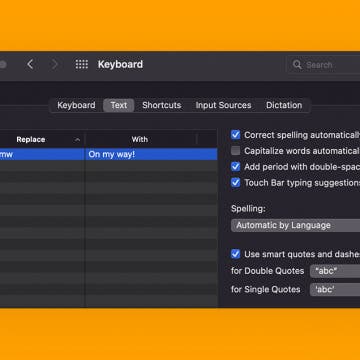This screenshot has width=360, height=360.
Task: Open the Input Sources tab
Action: (223, 105)
